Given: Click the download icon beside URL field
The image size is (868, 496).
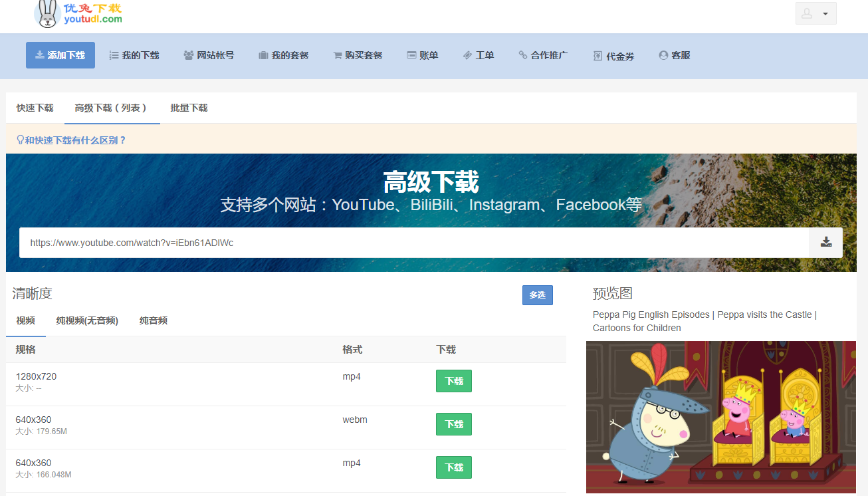Looking at the screenshot, I should click(826, 243).
